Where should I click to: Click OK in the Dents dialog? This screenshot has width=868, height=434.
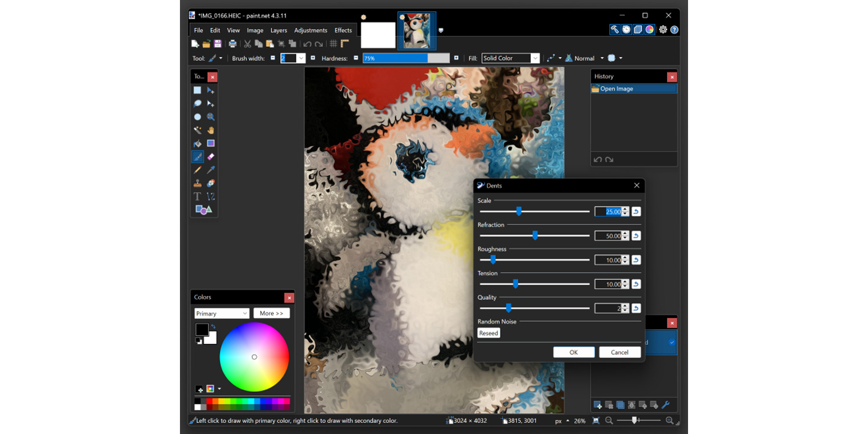pos(573,352)
